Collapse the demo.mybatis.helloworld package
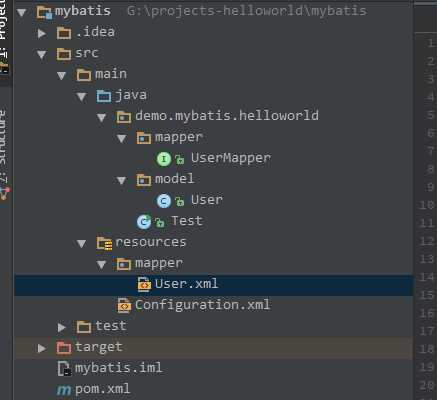437x400 pixels. point(101,117)
